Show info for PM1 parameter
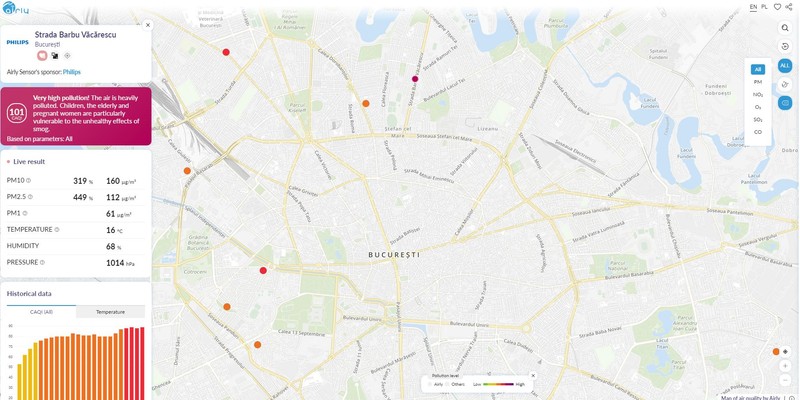The image size is (800, 400). (25, 213)
